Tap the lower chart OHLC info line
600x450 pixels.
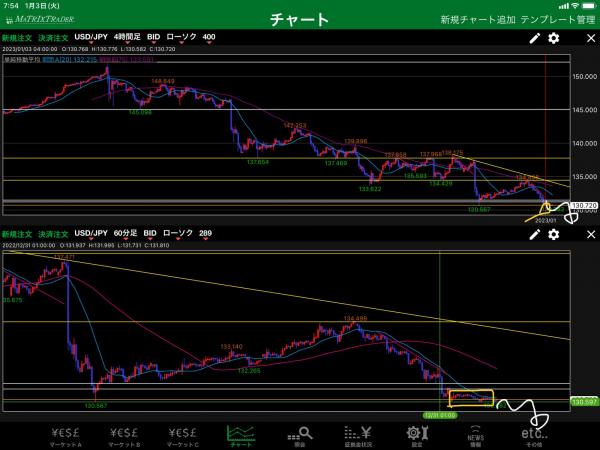[x=85, y=245]
